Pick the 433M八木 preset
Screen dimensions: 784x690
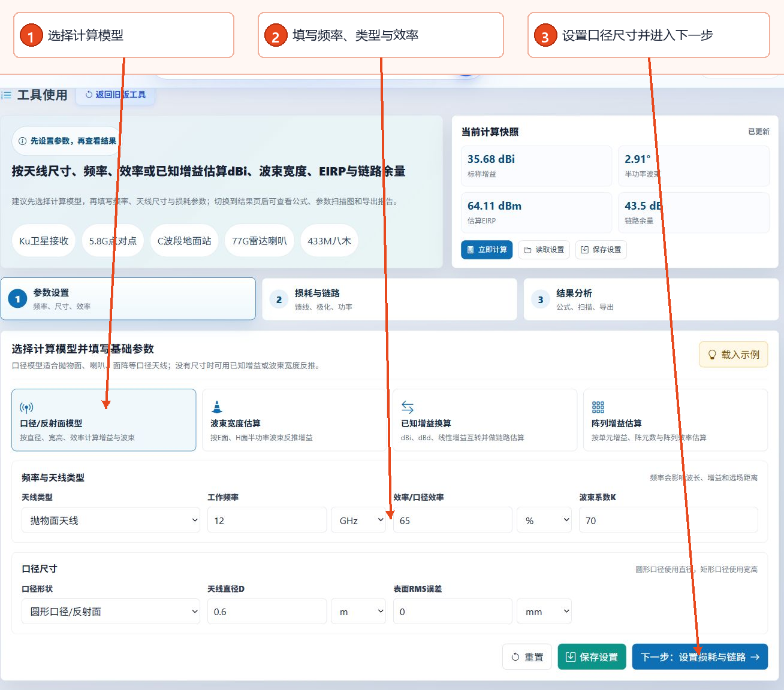coord(329,241)
